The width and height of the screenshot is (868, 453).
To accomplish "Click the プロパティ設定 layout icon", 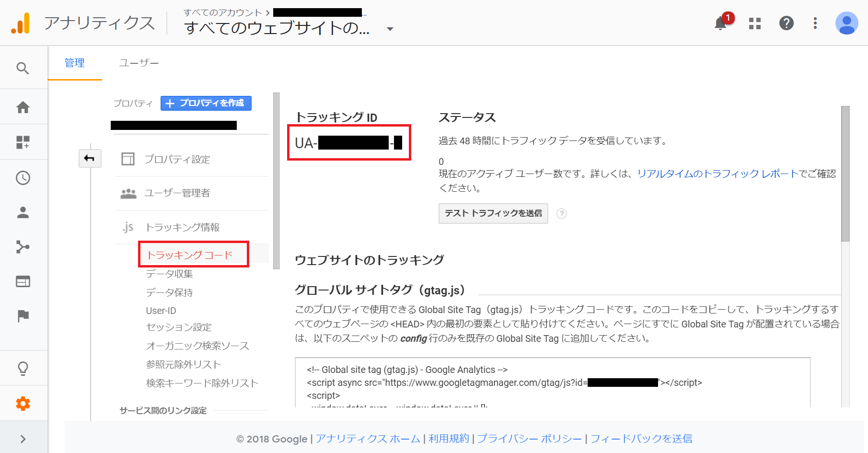I will click(x=127, y=159).
